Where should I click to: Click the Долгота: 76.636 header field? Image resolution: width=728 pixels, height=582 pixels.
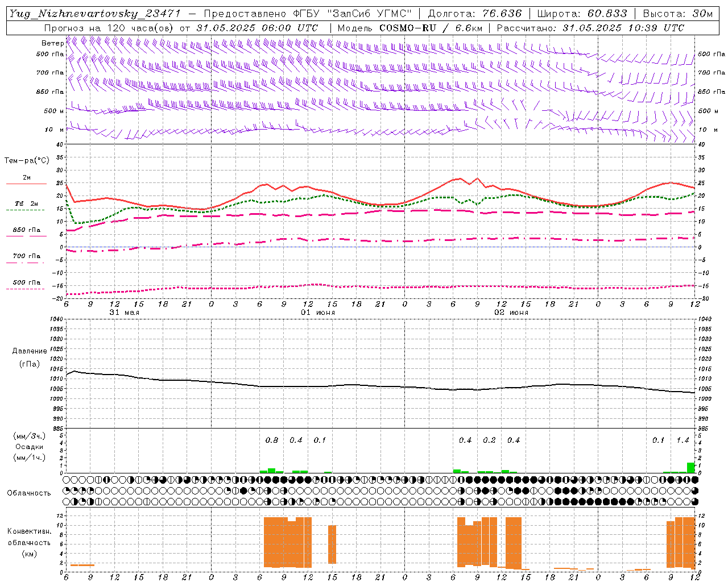pyautogui.click(x=474, y=14)
